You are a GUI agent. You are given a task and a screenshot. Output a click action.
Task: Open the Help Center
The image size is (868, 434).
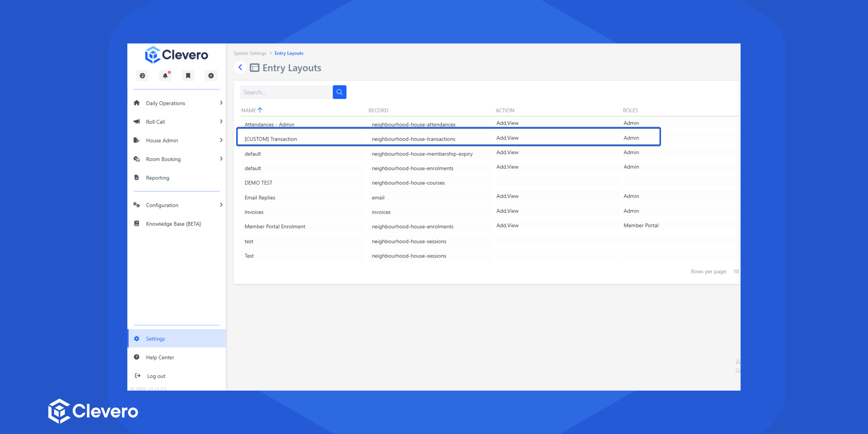click(x=160, y=357)
